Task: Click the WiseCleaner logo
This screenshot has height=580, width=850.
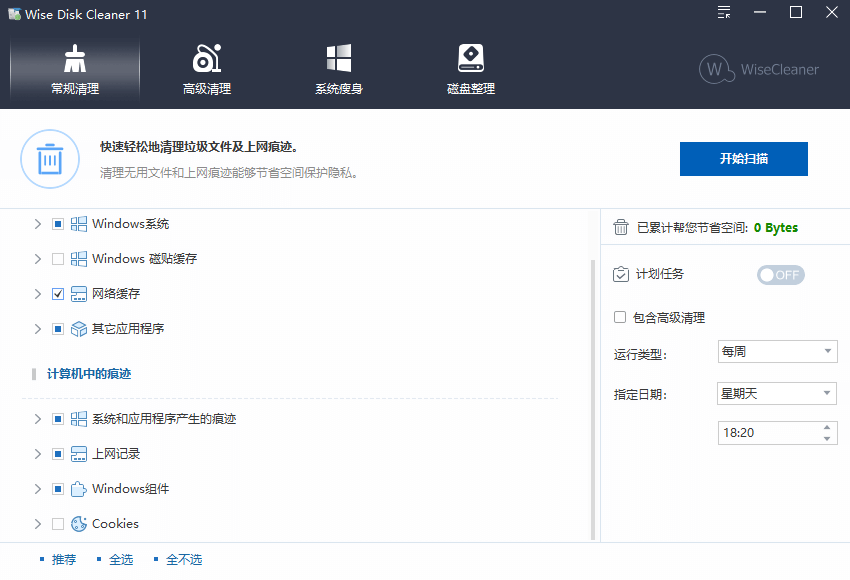Action: click(759, 70)
